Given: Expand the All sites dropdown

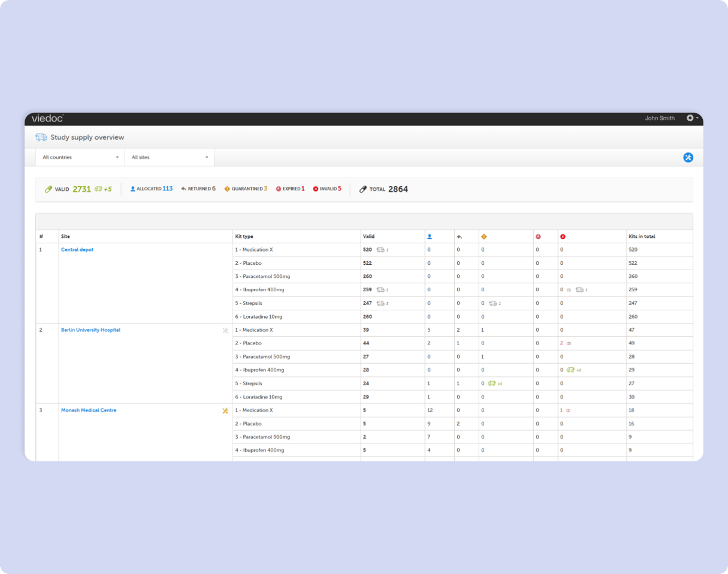Looking at the screenshot, I should pyautogui.click(x=170, y=158).
